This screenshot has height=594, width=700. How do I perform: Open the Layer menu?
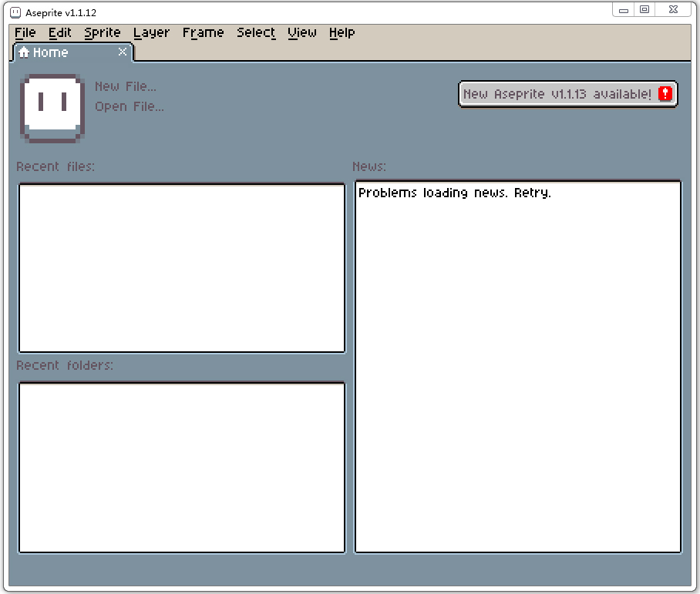[x=150, y=32]
